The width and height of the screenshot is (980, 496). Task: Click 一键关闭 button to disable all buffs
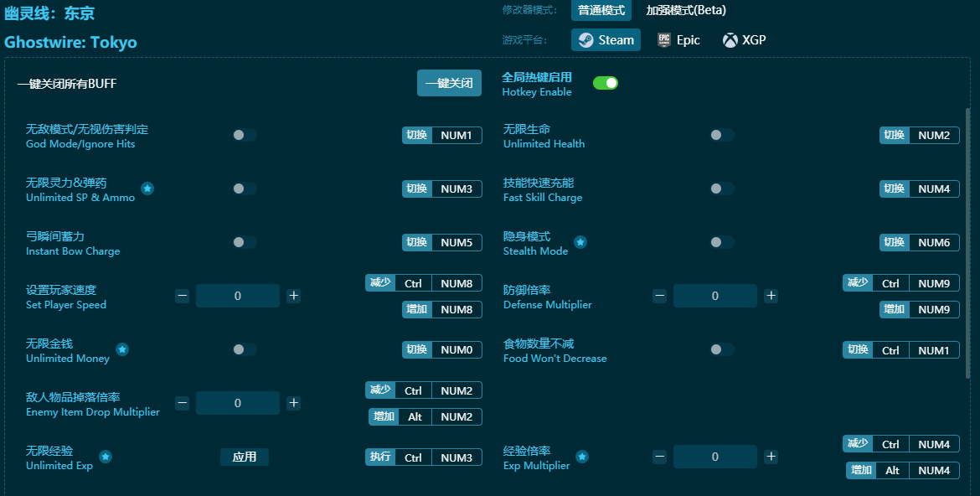point(449,83)
